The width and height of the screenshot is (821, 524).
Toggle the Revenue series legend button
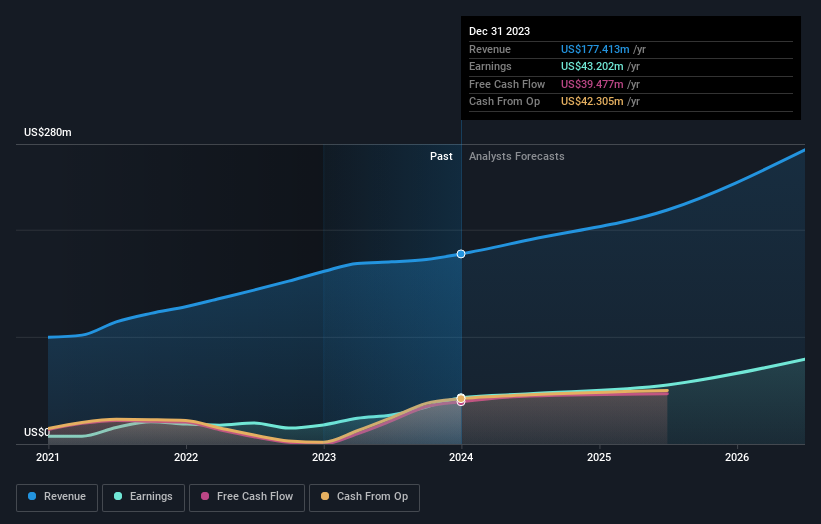point(57,497)
